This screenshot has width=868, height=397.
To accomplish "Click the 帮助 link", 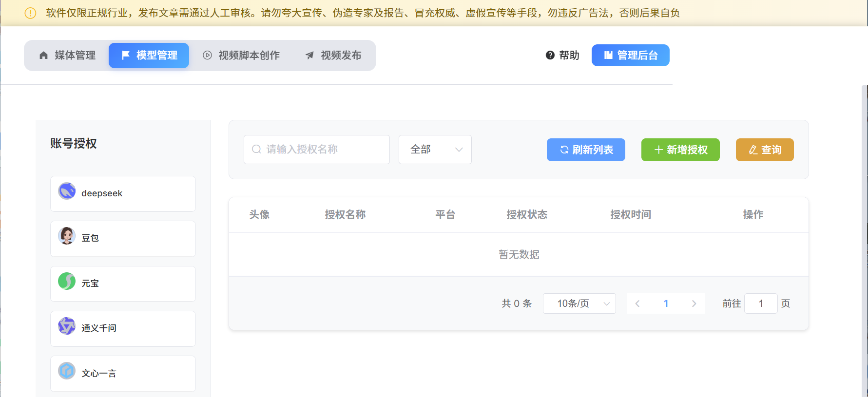I will pos(562,55).
